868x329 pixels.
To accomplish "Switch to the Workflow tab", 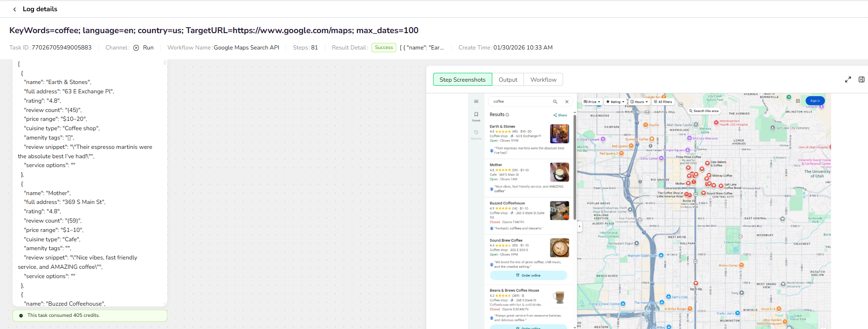I will point(543,80).
